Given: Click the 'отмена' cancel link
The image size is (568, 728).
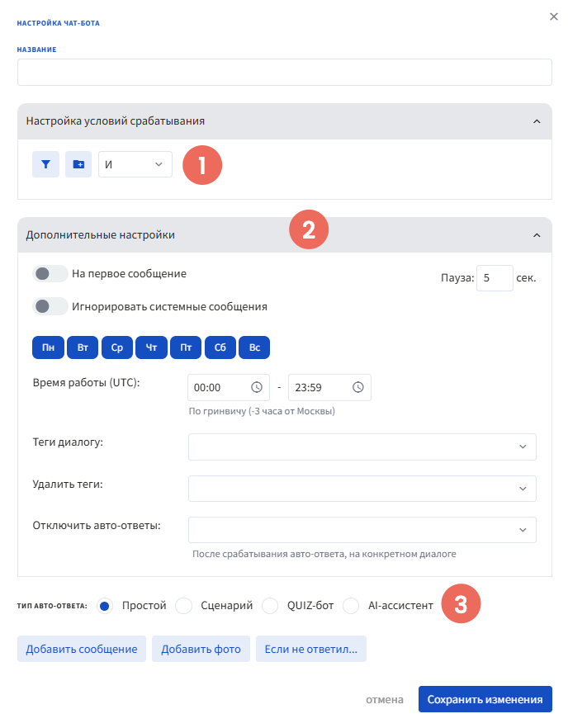Looking at the screenshot, I should (385, 700).
